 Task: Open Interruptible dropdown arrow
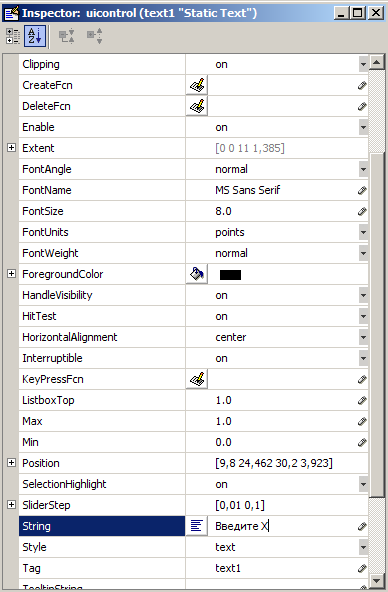[363, 358]
